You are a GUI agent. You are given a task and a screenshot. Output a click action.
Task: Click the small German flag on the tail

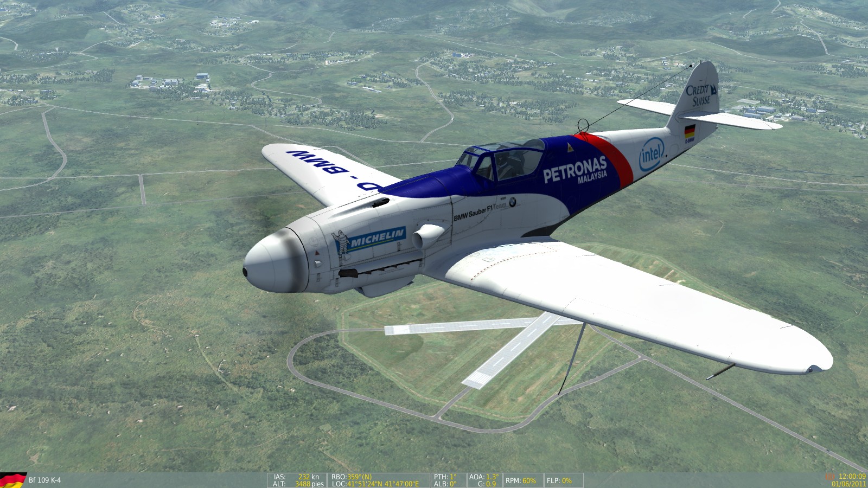pos(690,131)
